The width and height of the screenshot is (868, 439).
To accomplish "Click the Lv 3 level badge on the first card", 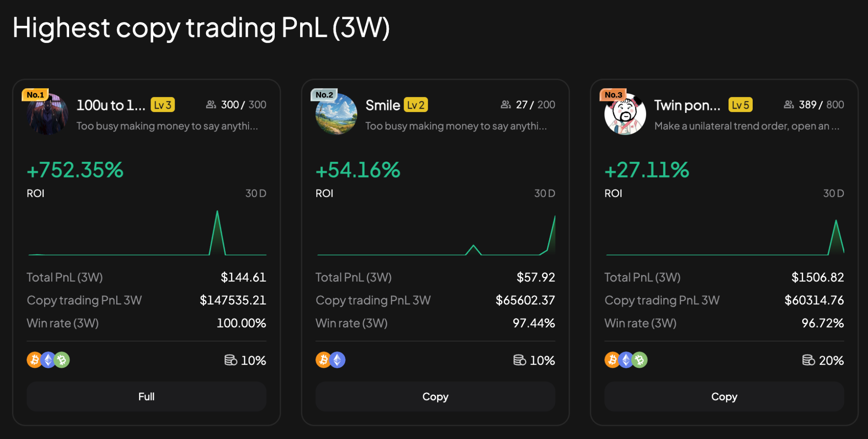I will [x=163, y=104].
